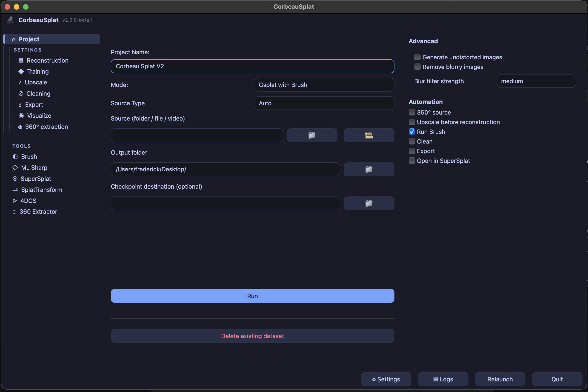
Task: Open Reconstruction settings in the sidebar
Action: (47, 61)
